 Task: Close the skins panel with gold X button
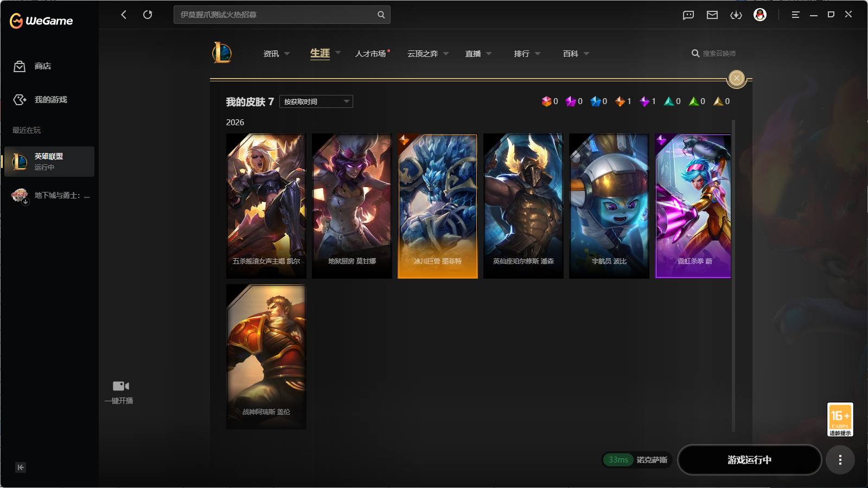(737, 79)
